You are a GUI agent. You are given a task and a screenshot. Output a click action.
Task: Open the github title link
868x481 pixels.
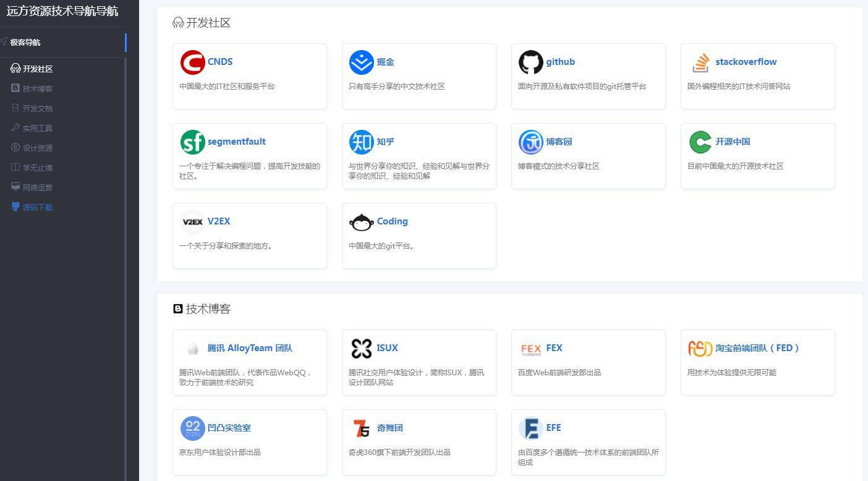(x=561, y=62)
